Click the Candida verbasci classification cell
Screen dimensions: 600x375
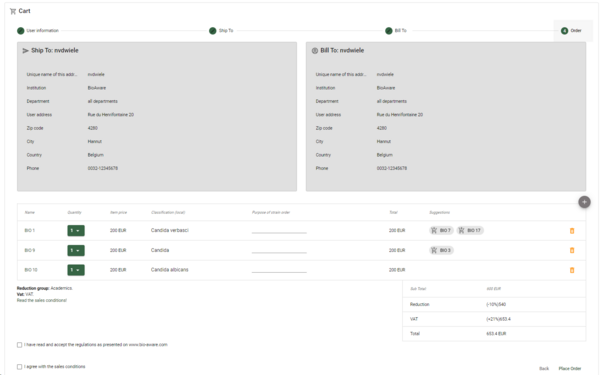(x=170, y=230)
